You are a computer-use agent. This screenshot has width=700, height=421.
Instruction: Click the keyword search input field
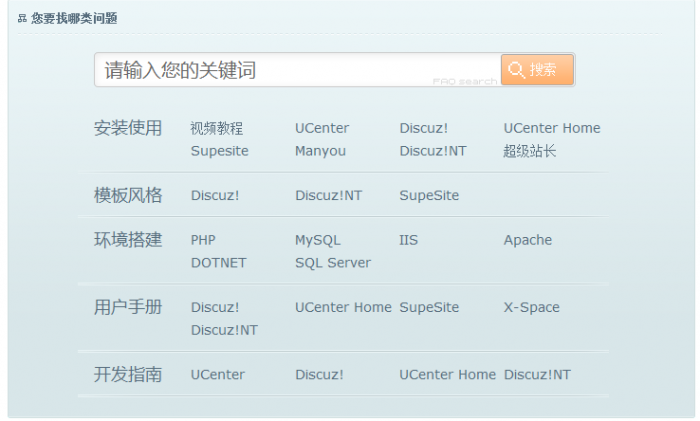(x=297, y=70)
